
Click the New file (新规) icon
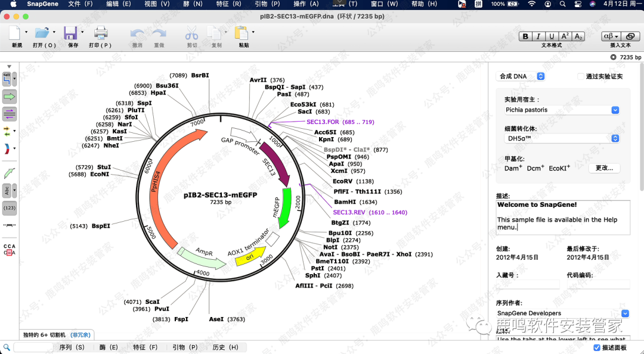coord(16,33)
